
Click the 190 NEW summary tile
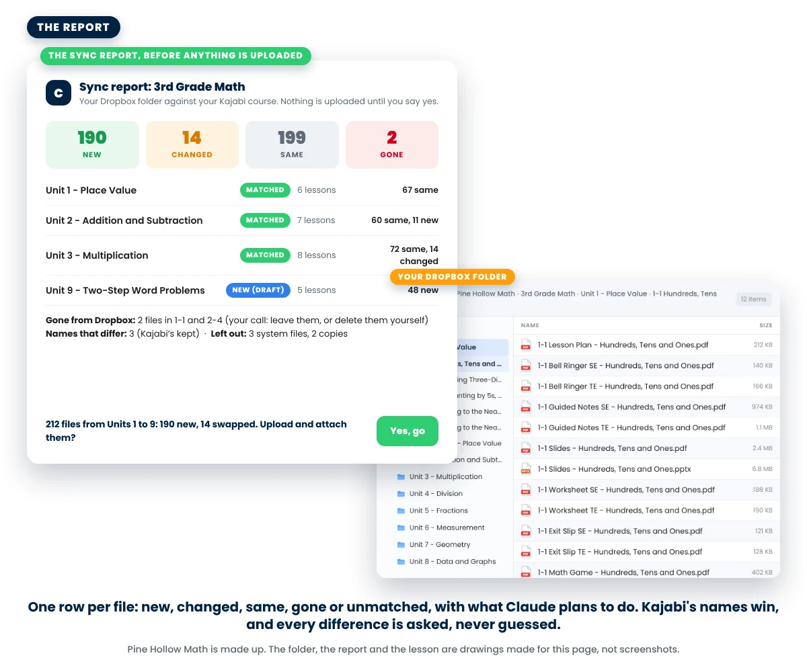pyautogui.click(x=92, y=144)
